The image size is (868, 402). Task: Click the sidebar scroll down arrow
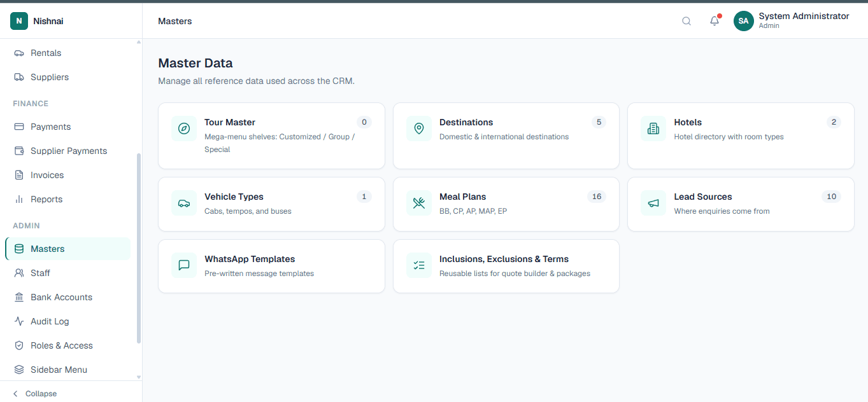[139, 377]
